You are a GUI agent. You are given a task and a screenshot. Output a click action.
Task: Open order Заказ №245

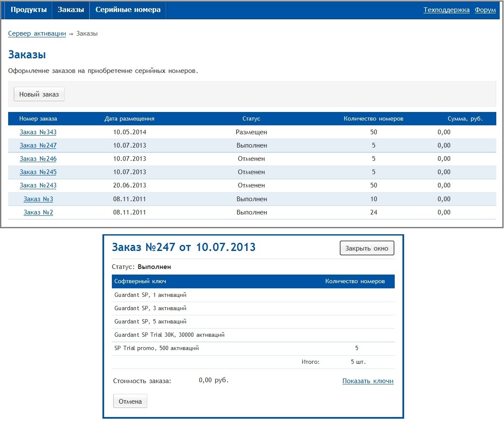pyautogui.click(x=38, y=172)
